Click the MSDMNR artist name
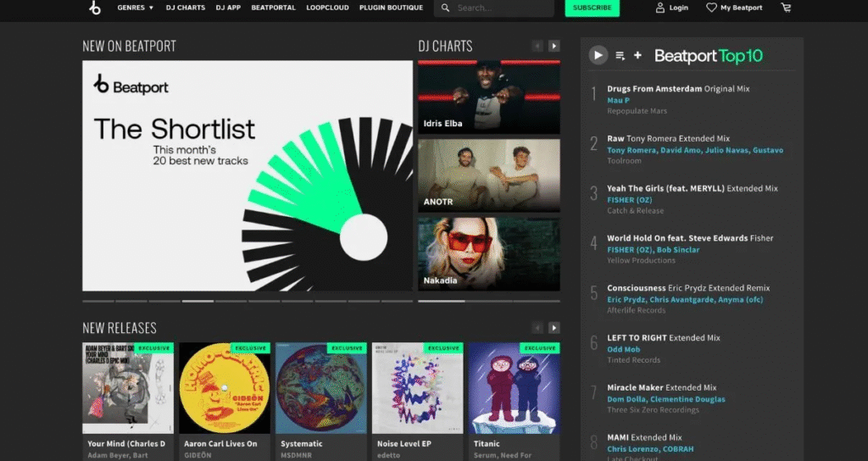The height and width of the screenshot is (461, 868). (296, 455)
